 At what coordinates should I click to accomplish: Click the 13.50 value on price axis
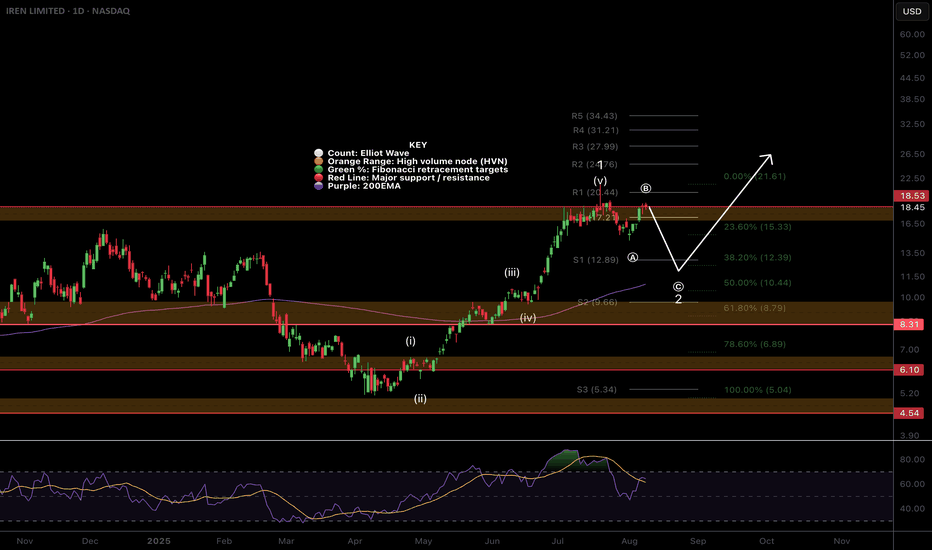[x=912, y=253]
